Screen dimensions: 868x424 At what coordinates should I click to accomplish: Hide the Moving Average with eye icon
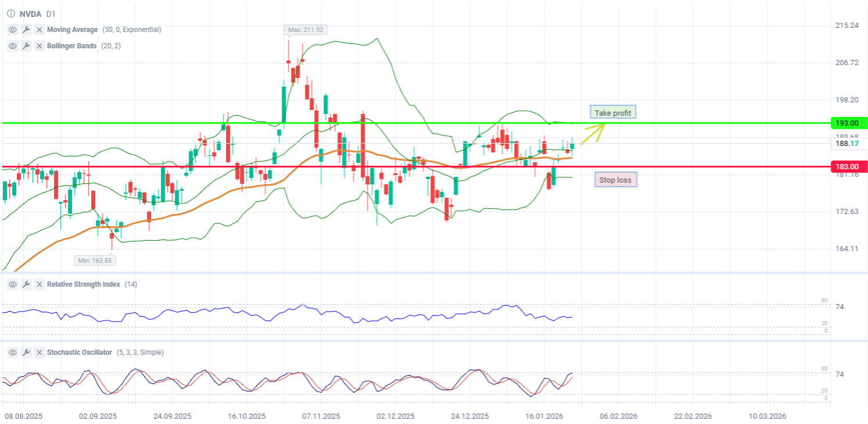13,30
